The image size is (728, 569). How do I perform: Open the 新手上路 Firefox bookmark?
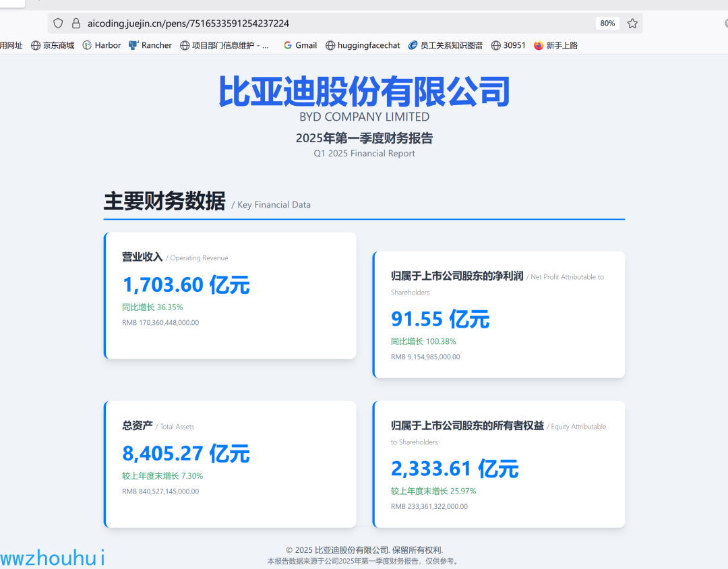(555, 45)
